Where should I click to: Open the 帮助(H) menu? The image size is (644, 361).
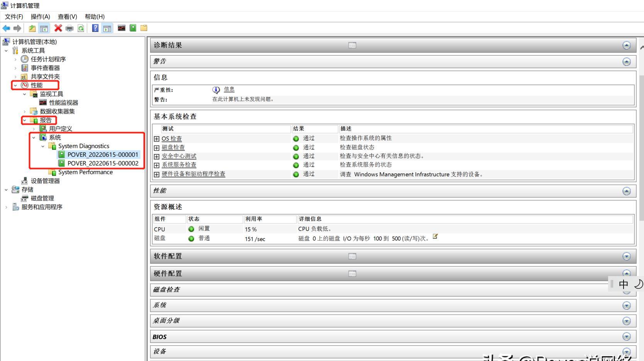coord(95,17)
